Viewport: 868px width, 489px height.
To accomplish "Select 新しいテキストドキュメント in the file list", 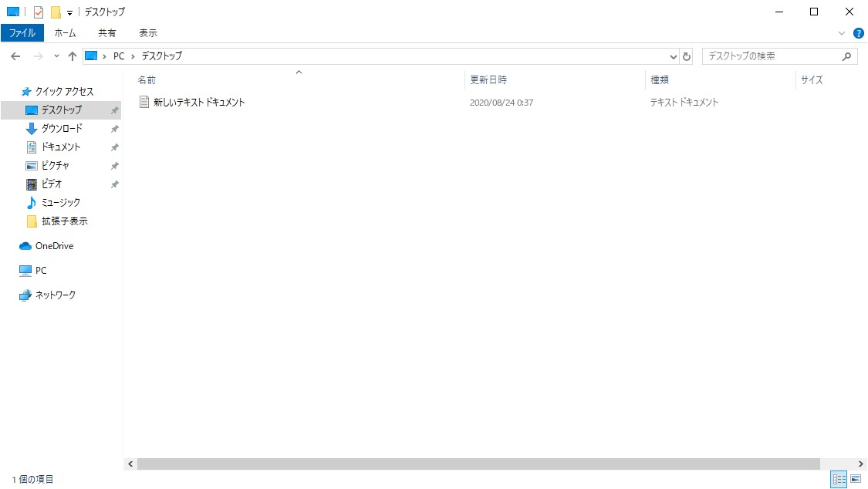I will [x=201, y=102].
